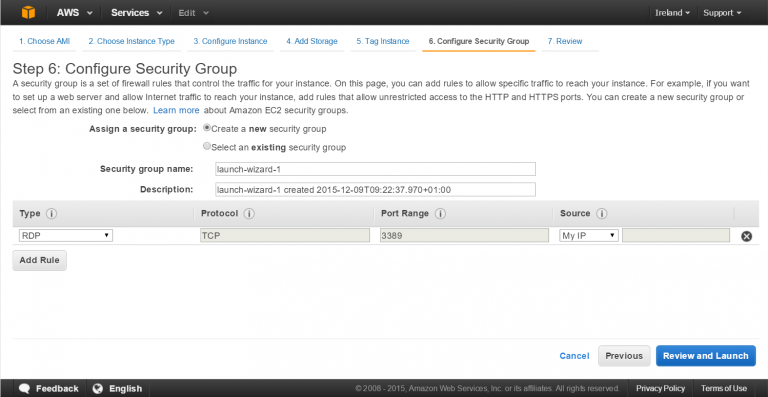
Task: Cancel the launch wizard
Action: [x=574, y=356]
